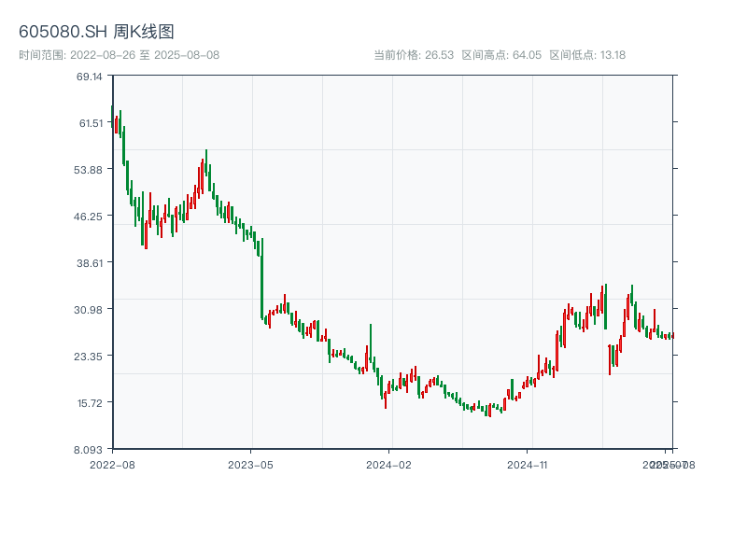Select the 30.98 y-axis label
Image resolution: width=747 pixels, height=560 pixels.
[91, 309]
